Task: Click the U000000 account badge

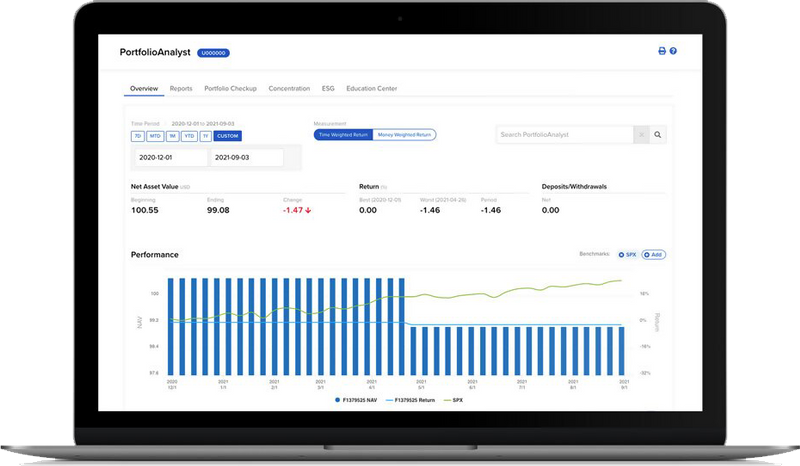Action: 213,53
